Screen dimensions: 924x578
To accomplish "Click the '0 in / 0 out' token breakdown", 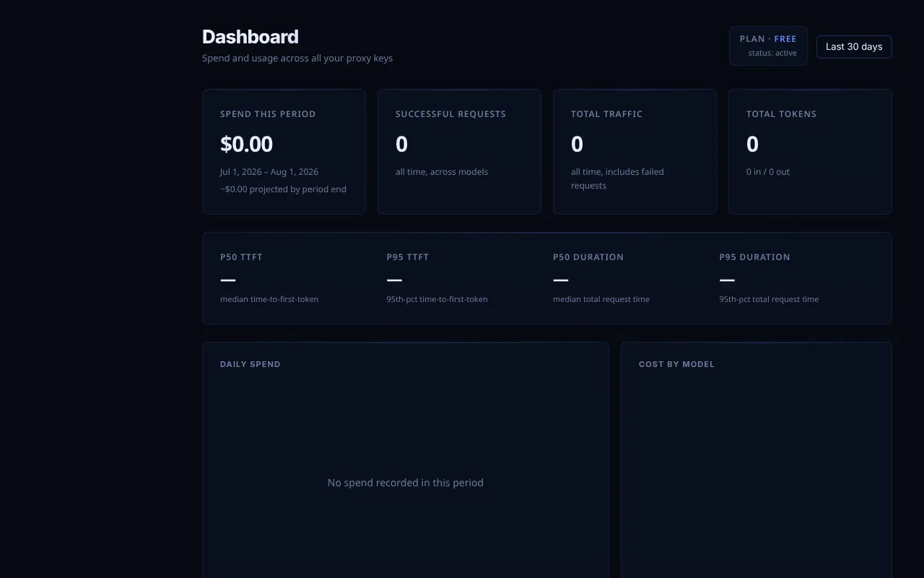I will click(x=768, y=172).
